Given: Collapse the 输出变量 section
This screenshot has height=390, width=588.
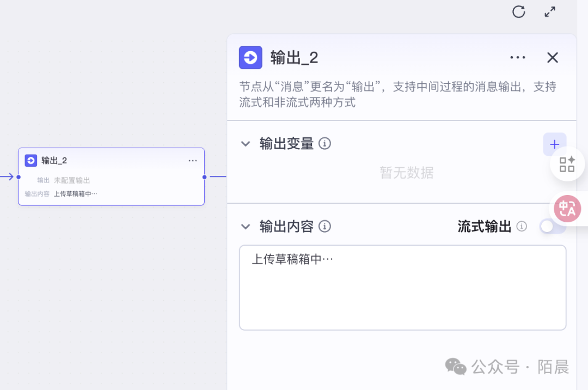Looking at the screenshot, I should coord(246,144).
